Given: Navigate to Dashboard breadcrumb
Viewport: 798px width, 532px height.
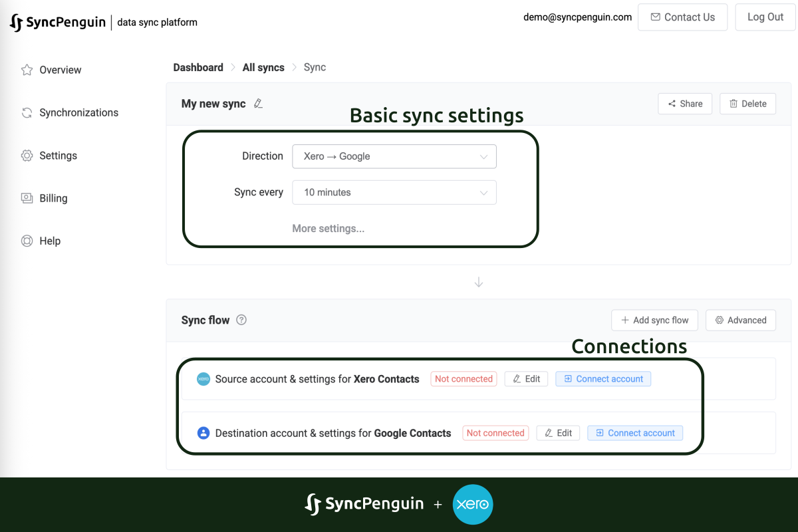Looking at the screenshot, I should (198, 67).
